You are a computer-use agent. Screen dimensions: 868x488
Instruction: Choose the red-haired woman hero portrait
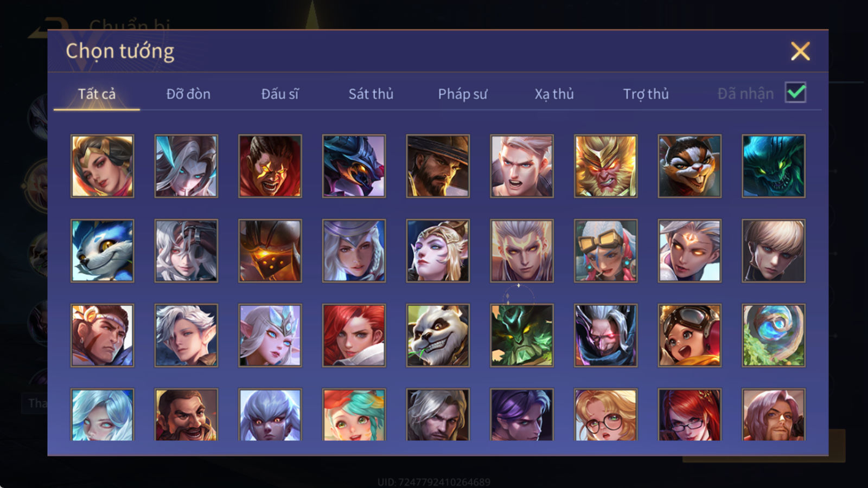(x=354, y=335)
